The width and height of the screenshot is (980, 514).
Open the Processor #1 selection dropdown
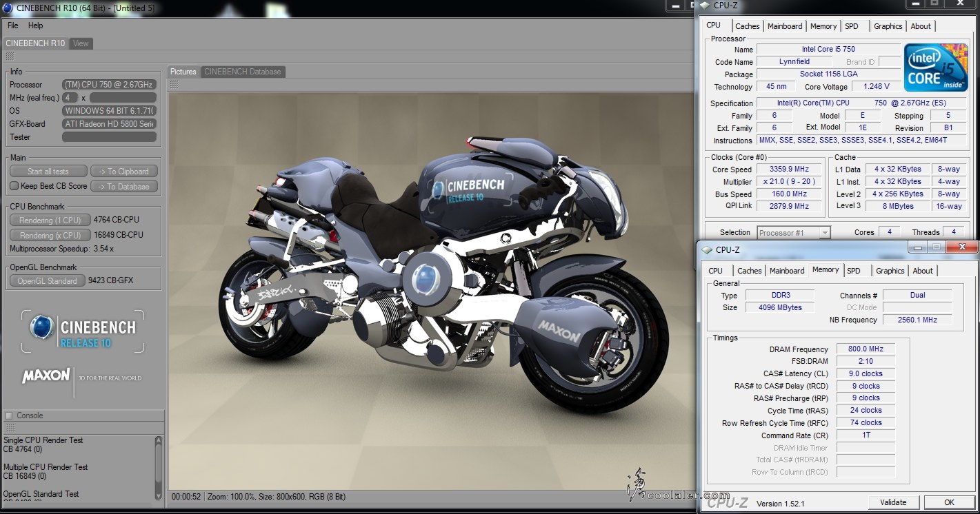click(x=794, y=233)
